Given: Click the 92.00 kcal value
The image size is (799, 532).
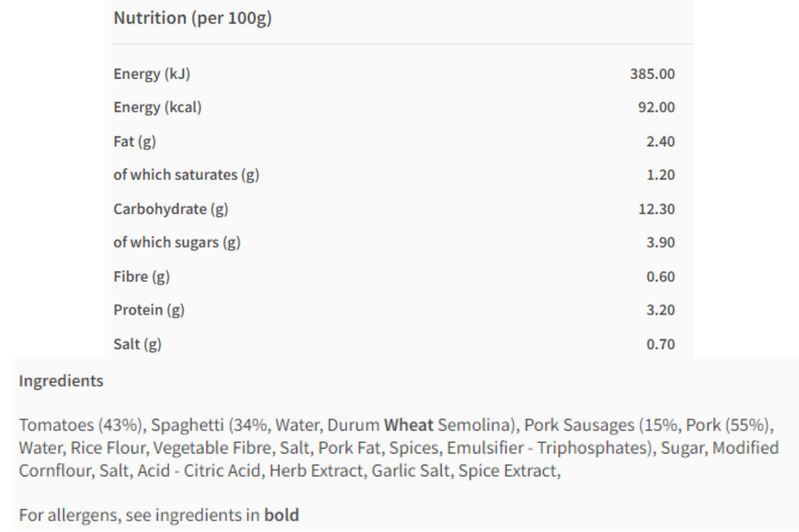Looking at the screenshot, I should coord(656,108).
